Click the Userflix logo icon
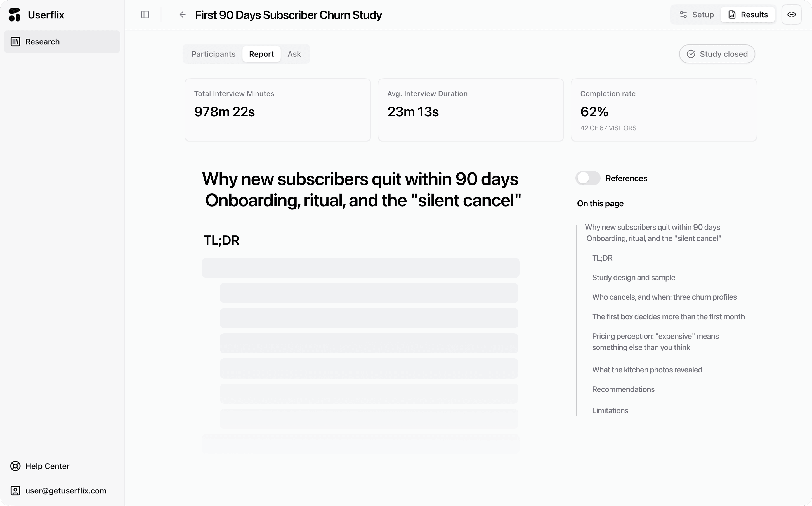The height and width of the screenshot is (506, 812). [14, 15]
